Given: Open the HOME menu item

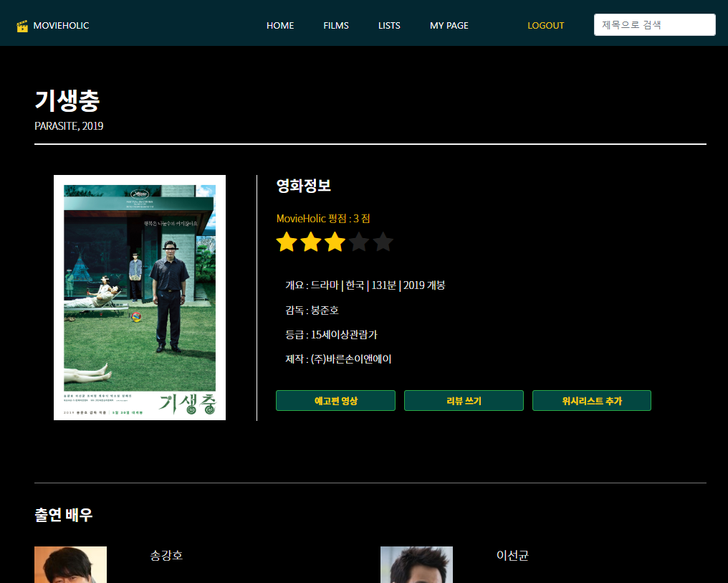Looking at the screenshot, I should click(x=280, y=26).
